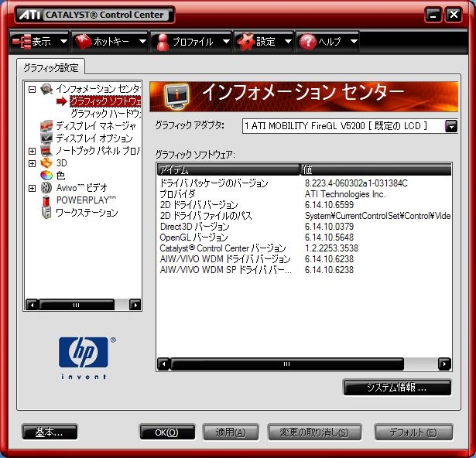The width and height of the screenshot is (476, 458).
Task: Select the OpenGL バージョン row
Action: click(x=305, y=238)
